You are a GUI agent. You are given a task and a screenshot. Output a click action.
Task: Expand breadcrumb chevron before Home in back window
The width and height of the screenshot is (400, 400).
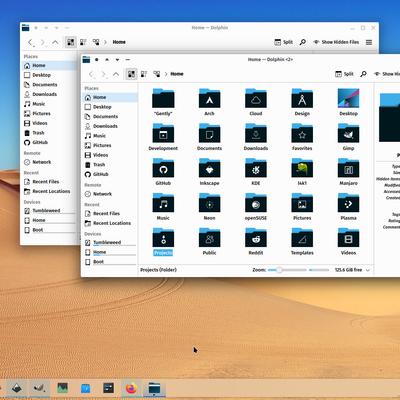[x=105, y=42]
